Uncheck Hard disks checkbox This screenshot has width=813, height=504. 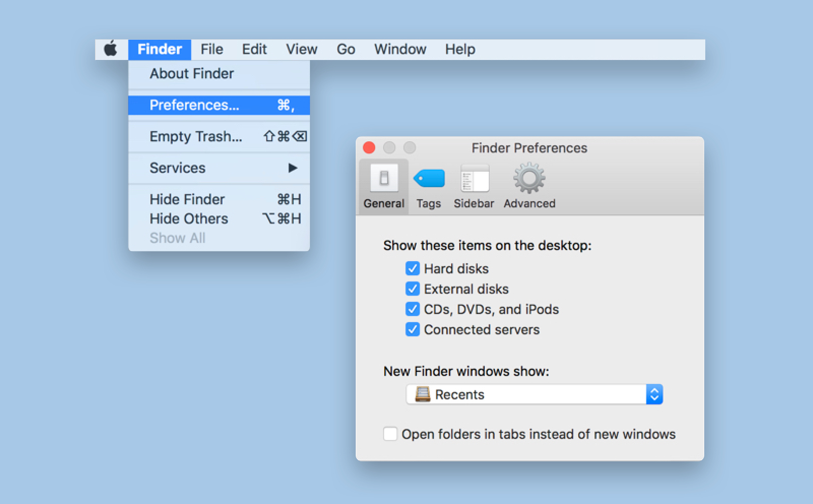pyautogui.click(x=413, y=268)
